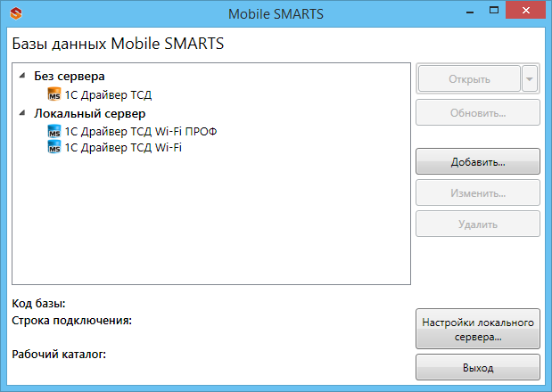Exit via the Выход button
Screen dimensions: 552x392
click(x=478, y=367)
